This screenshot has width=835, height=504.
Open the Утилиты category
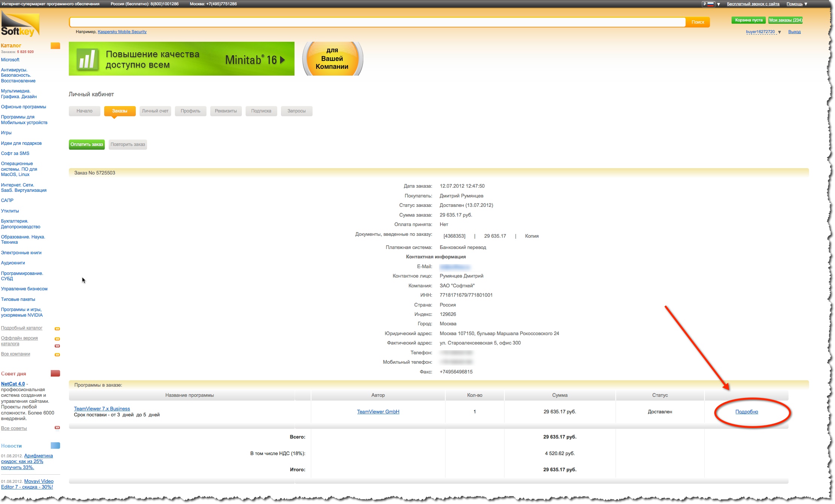tap(10, 211)
